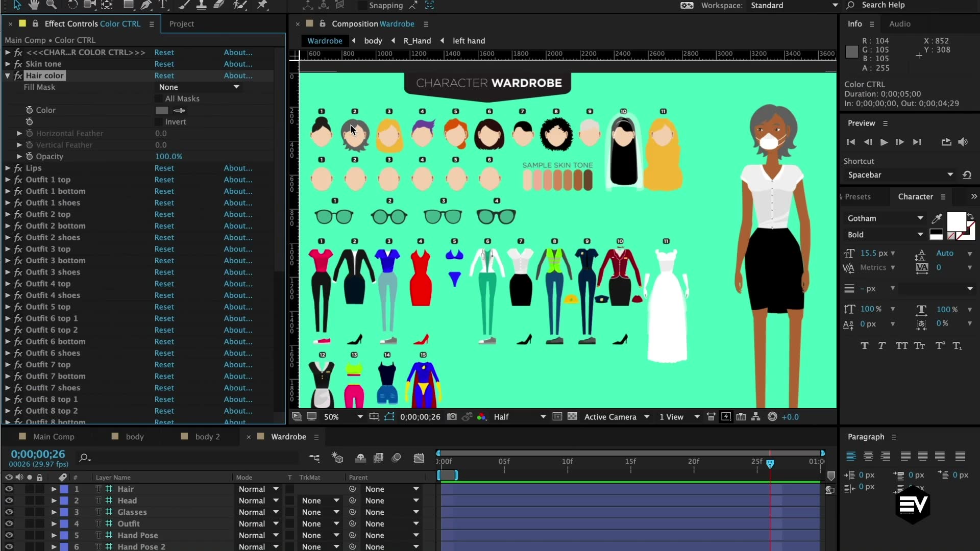This screenshot has height=551, width=980.
Task: Collapse the Hair color effect
Action: click(x=8, y=76)
